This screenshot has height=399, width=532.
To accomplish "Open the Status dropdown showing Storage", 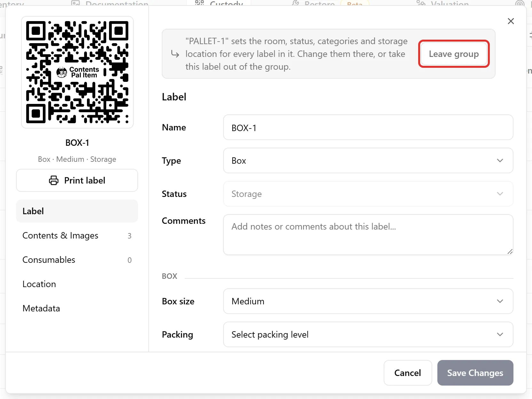I will 368,194.
